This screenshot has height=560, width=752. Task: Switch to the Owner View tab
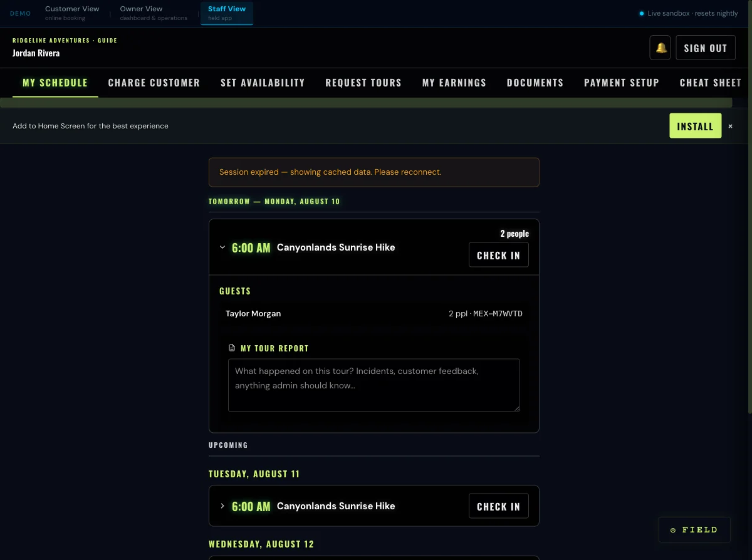click(154, 13)
